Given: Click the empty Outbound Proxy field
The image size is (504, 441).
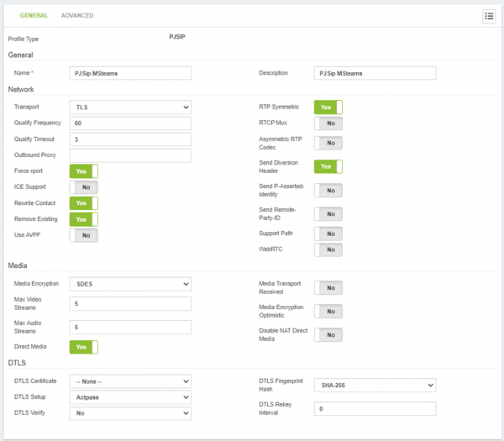Looking at the screenshot, I should click(x=130, y=155).
